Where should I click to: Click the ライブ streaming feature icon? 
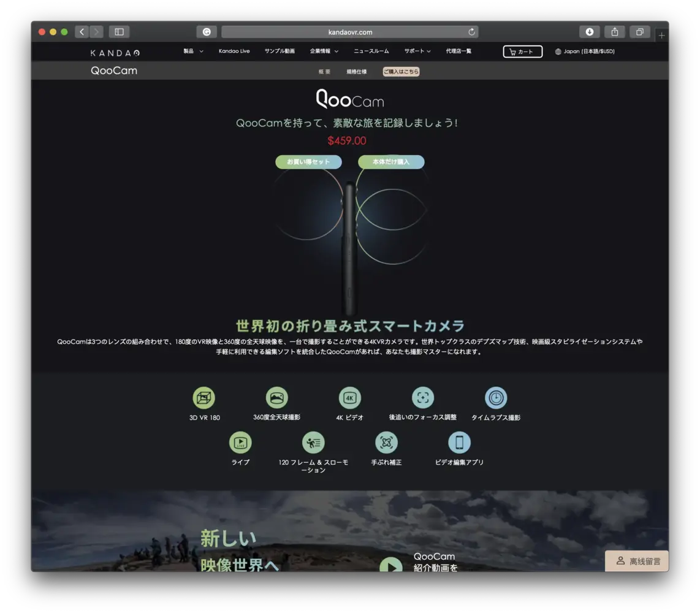(240, 443)
